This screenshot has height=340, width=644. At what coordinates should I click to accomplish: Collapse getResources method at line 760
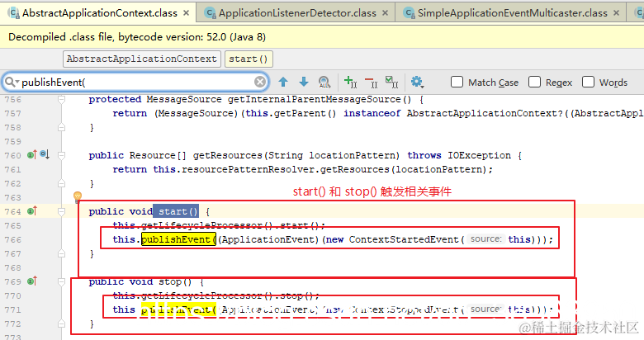pyautogui.click(x=62, y=155)
